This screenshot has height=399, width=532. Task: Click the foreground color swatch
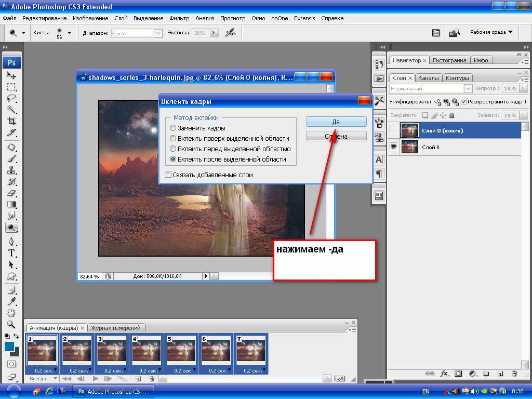(x=9, y=347)
